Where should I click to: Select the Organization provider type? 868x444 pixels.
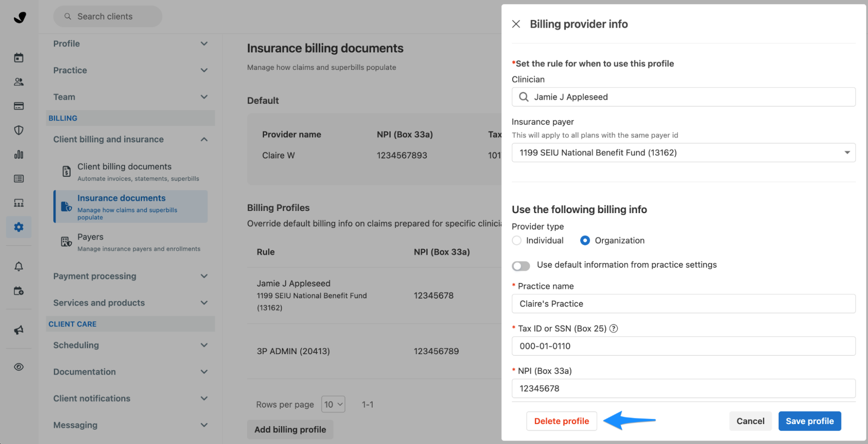(585, 240)
